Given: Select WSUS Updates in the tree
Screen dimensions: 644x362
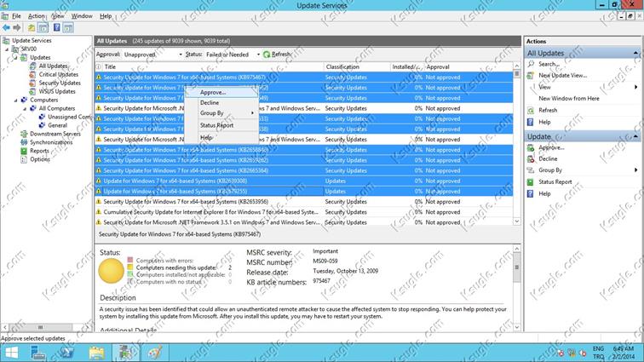Looking at the screenshot, I should click(x=57, y=92).
